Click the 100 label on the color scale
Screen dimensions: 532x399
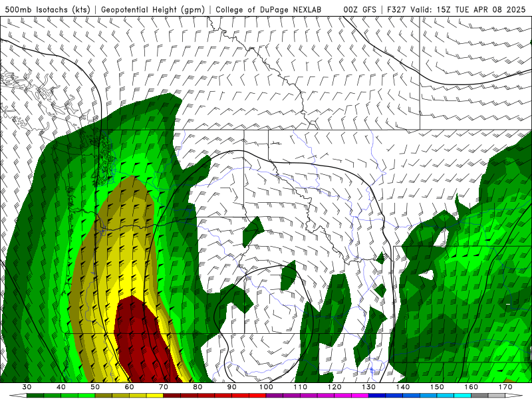266,387
